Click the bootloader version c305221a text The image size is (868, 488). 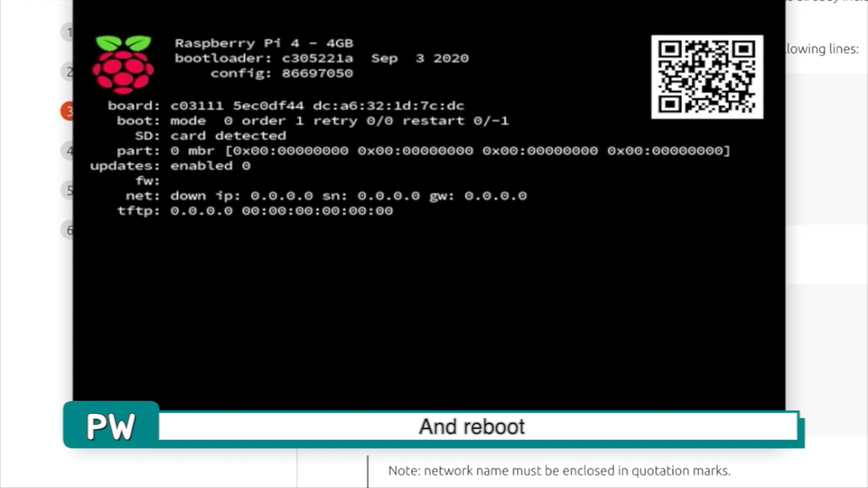322,58
